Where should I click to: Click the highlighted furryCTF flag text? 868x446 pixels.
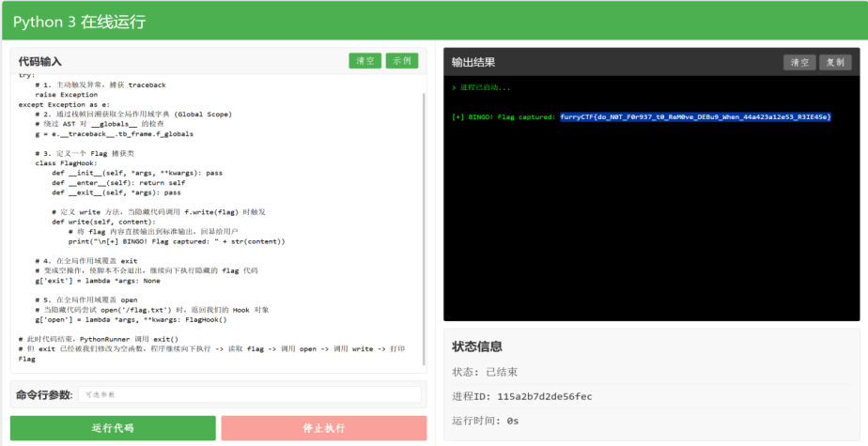coord(695,116)
